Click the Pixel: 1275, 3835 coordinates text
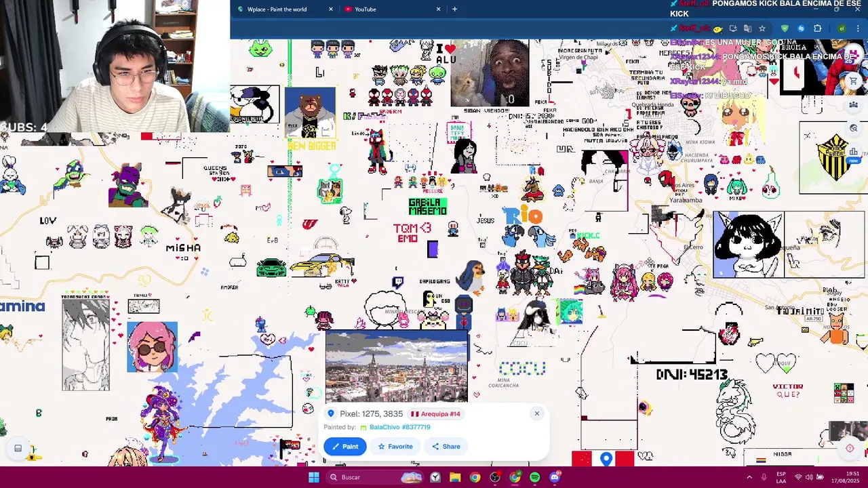Screen dimensions: 868x488 371,413
